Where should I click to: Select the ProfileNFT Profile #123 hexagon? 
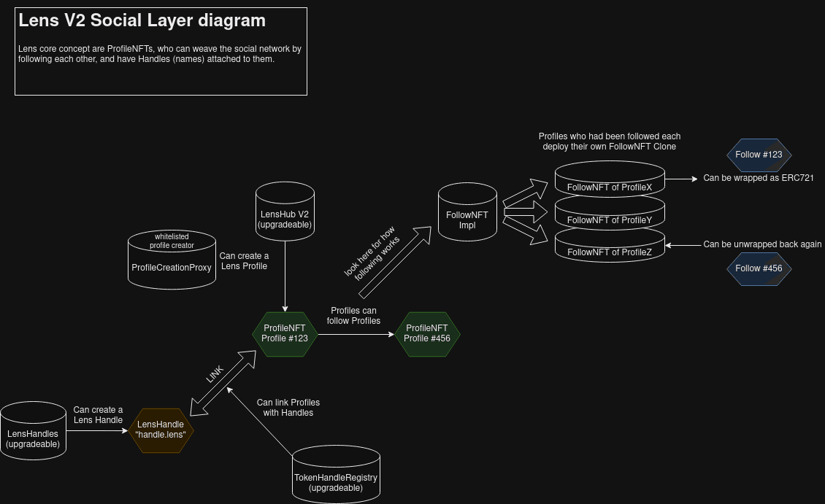tap(284, 334)
